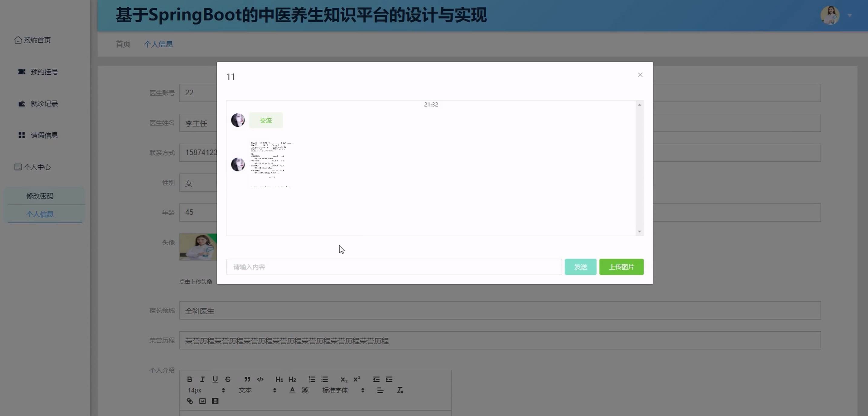This screenshot has height=416, width=868.
Task: Click the insert image icon in editor
Action: 202,401
